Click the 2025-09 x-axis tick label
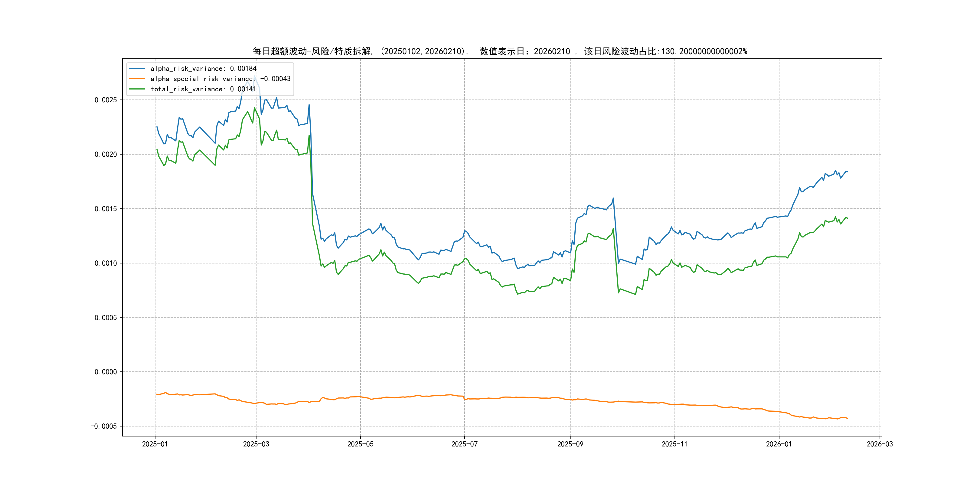This screenshot has width=980, height=490. tap(570, 444)
